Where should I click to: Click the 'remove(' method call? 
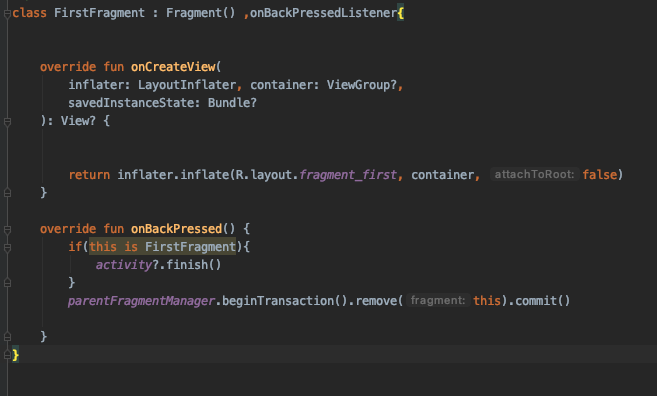pos(379,300)
